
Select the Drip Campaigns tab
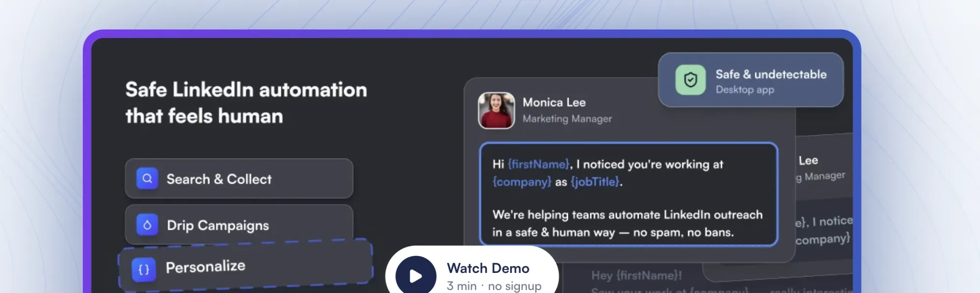(x=239, y=224)
